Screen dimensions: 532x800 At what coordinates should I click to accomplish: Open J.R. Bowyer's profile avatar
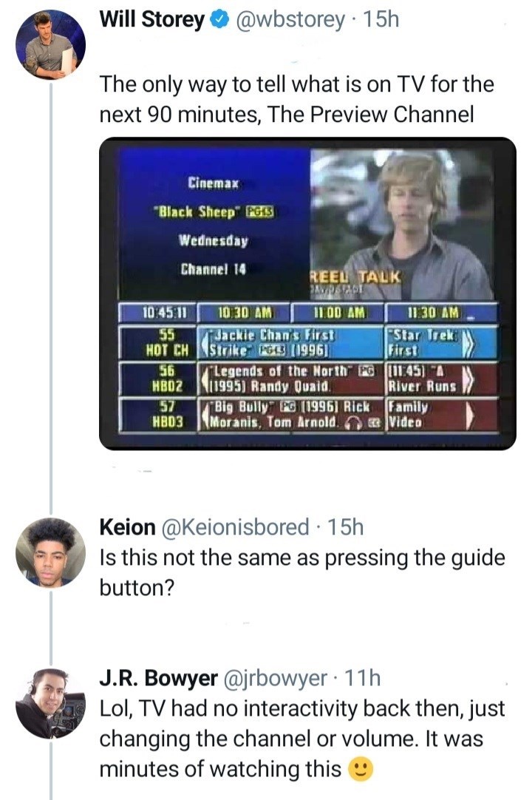click(50, 702)
